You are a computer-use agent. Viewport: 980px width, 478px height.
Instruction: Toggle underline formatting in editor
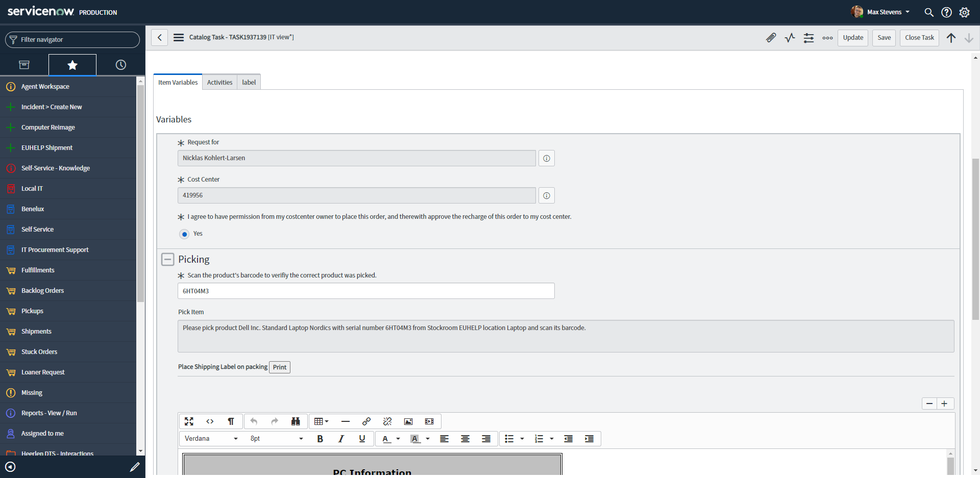tap(362, 439)
